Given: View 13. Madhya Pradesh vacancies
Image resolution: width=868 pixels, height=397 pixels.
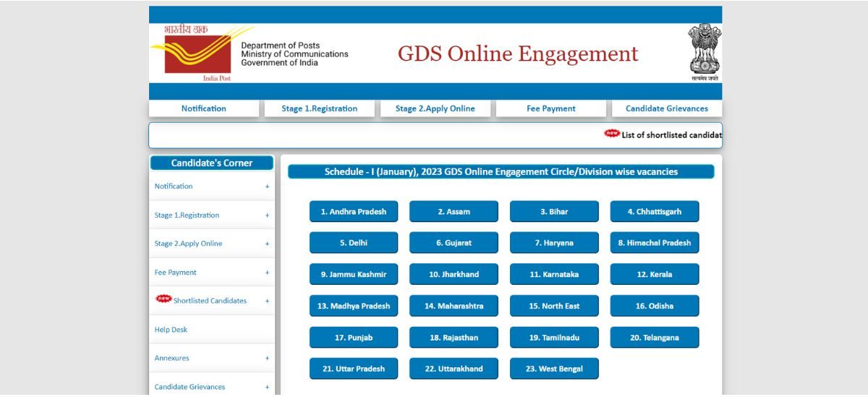Looking at the screenshot, I should tap(354, 306).
